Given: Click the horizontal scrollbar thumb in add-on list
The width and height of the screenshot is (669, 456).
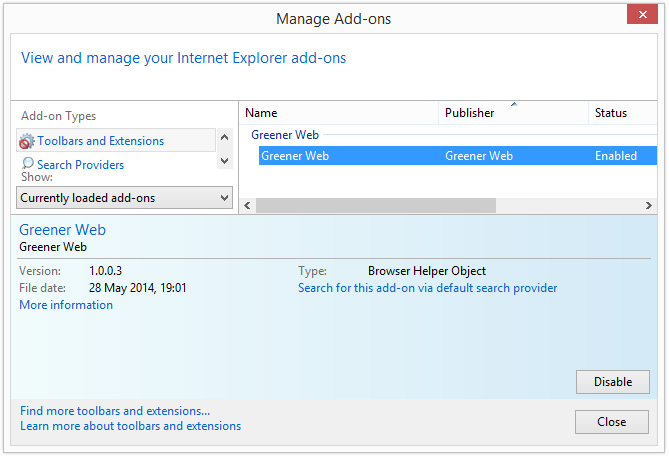Looking at the screenshot, I should click(x=376, y=206).
